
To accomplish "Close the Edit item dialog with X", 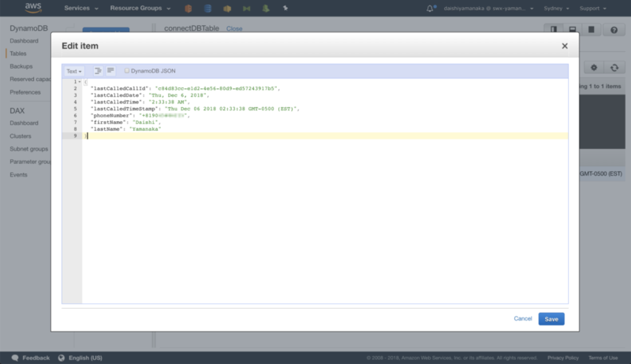I will (x=565, y=46).
